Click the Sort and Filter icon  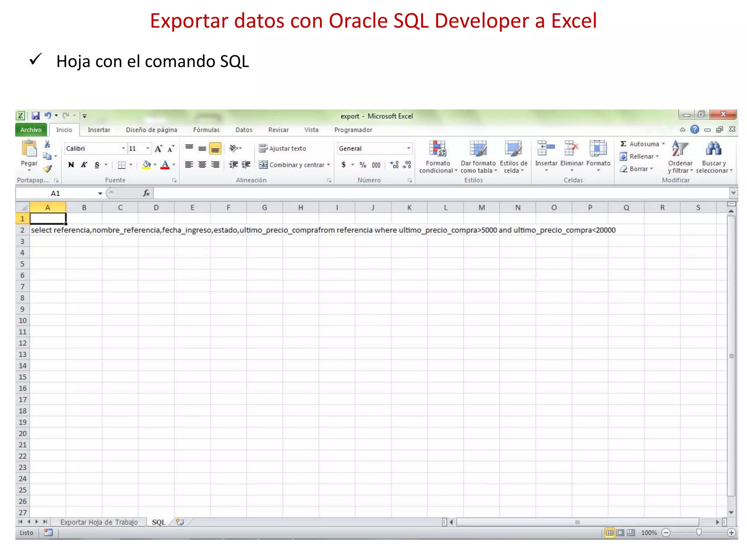click(680, 149)
